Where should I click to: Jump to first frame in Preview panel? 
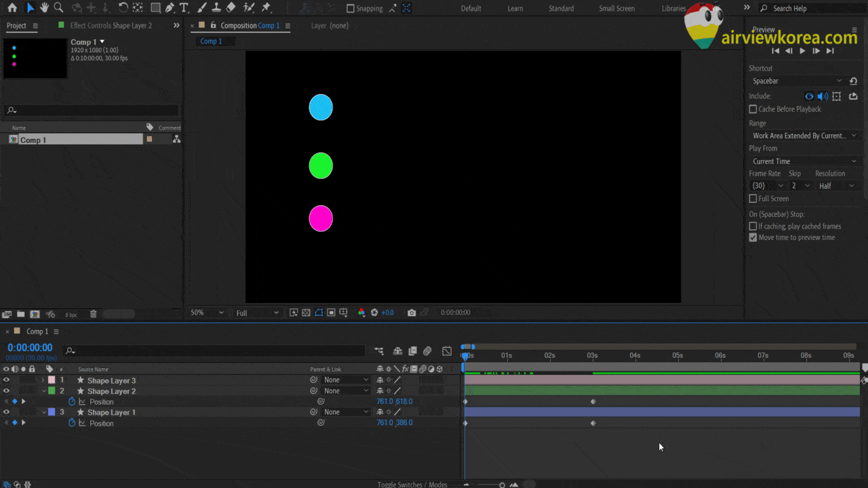pyautogui.click(x=776, y=51)
